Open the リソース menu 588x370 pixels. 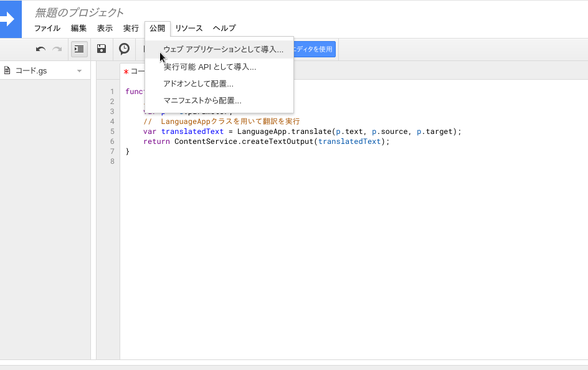188,28
